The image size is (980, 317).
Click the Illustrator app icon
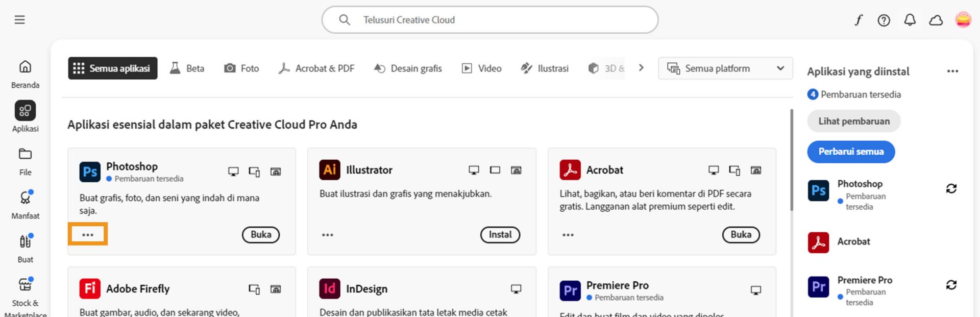[330, 170]
